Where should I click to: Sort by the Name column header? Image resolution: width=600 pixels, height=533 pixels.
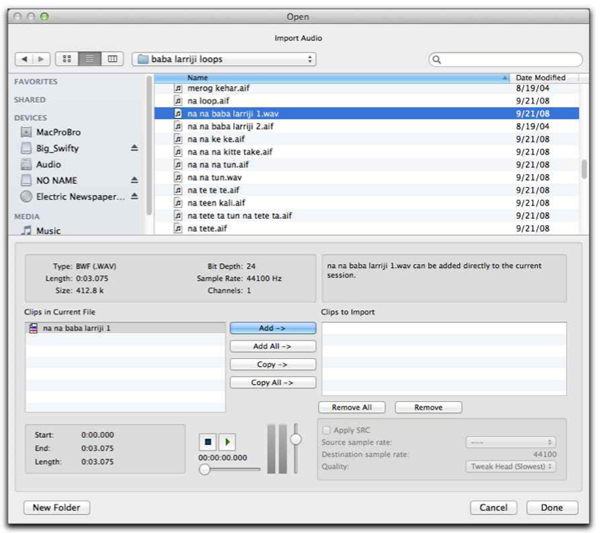pyautogui.click(x=332, y=78)
